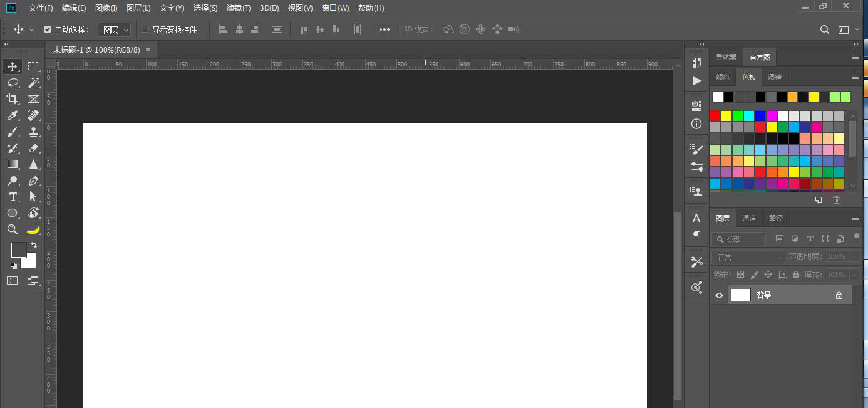This screenshot has height=408, width=868.
Task: Open the Properties info panel icon
Action: (696, 124)
